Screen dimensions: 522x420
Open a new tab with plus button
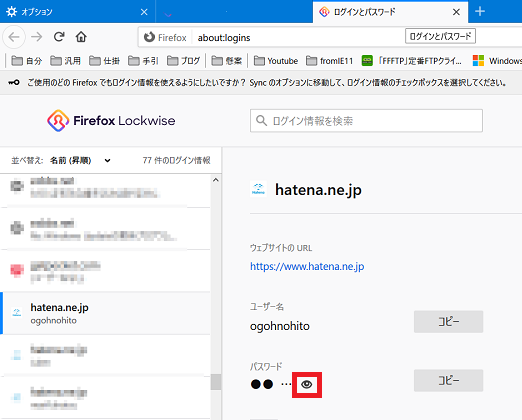tap(480, 12)
